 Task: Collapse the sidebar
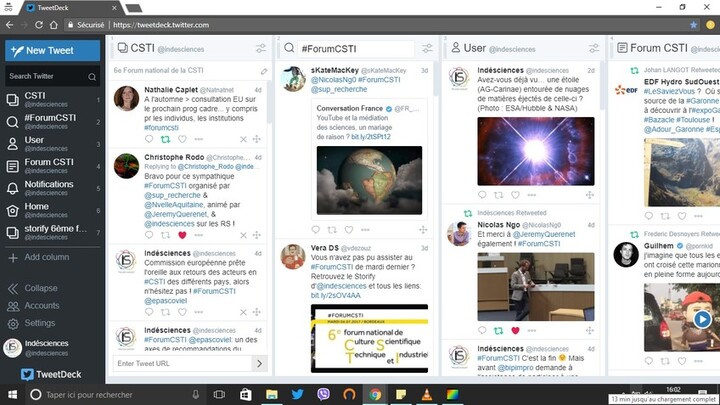coord(33,288)
